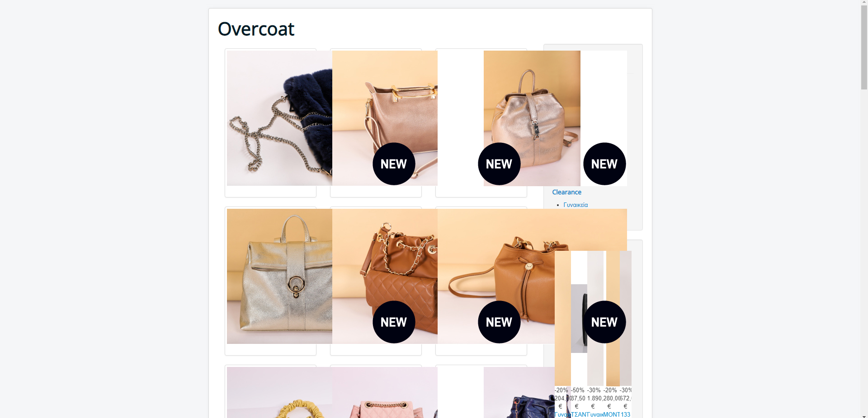View gold foldover bag thumbnail
Image resolution: width=868 pixels, height=418 pixels.
click(279, 276)
